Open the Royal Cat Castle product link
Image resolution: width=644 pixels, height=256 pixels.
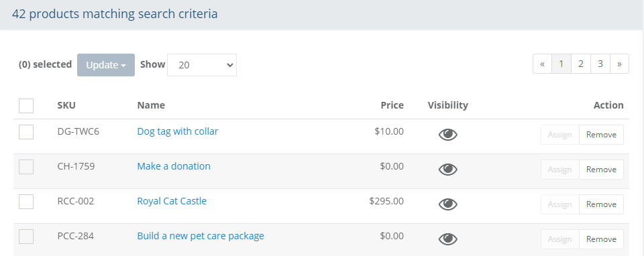[x=172, y=201]
